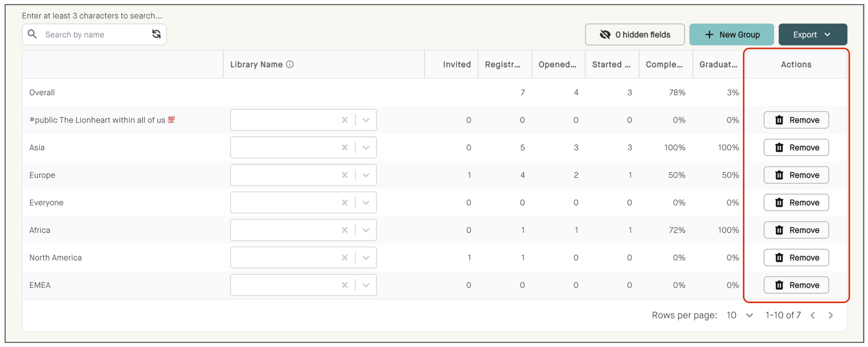Go to the previous page of results

[813, 315]
